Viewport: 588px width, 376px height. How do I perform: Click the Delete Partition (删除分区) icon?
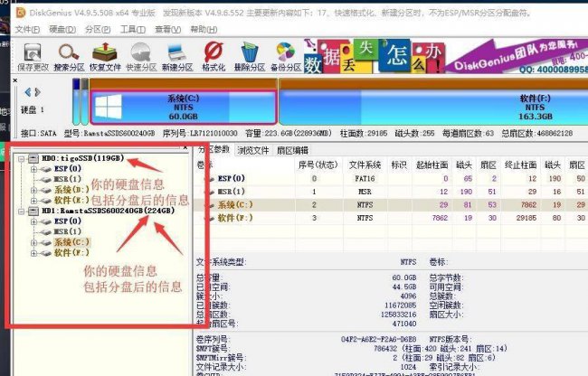[x=250, y=57]
